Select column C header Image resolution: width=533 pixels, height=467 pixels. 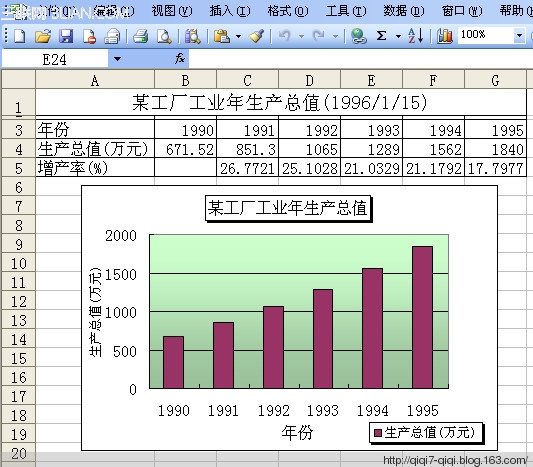coord(247,80)
